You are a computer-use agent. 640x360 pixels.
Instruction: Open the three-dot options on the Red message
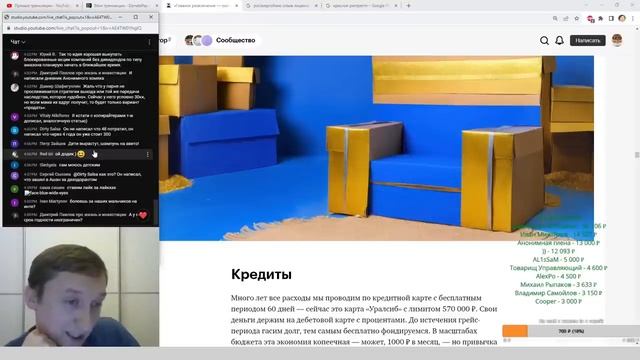(x=148, y=154)
